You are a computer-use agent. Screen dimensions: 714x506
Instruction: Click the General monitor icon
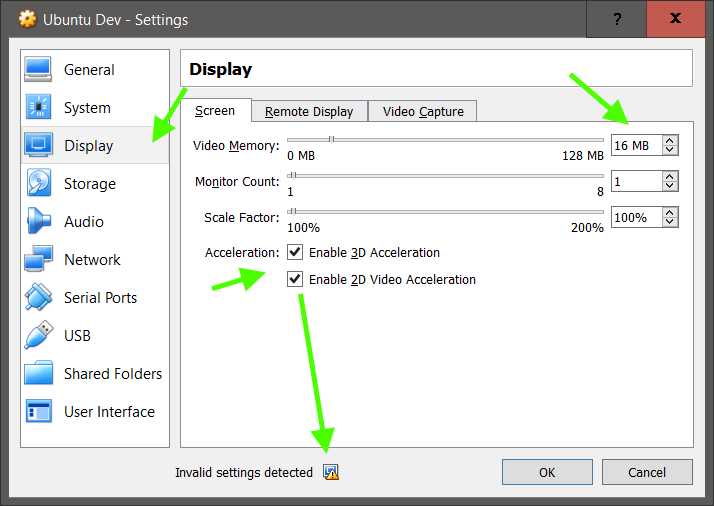coord(38,70)
